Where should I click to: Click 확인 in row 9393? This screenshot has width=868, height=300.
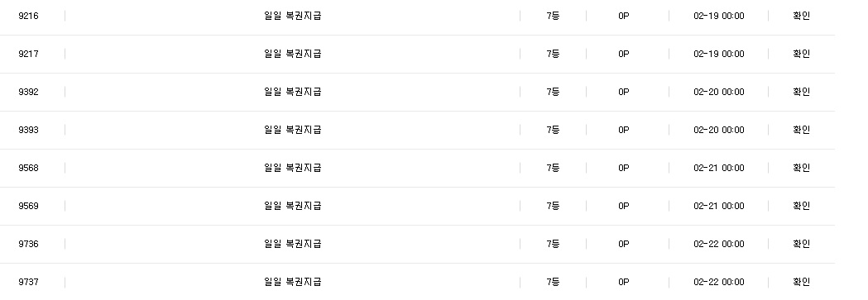pos(801,130)
